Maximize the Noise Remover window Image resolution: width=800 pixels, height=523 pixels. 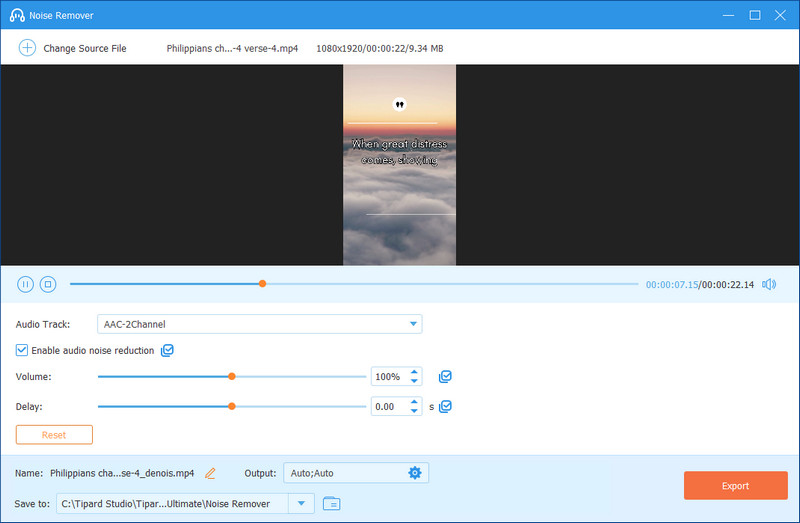[755, 15]
